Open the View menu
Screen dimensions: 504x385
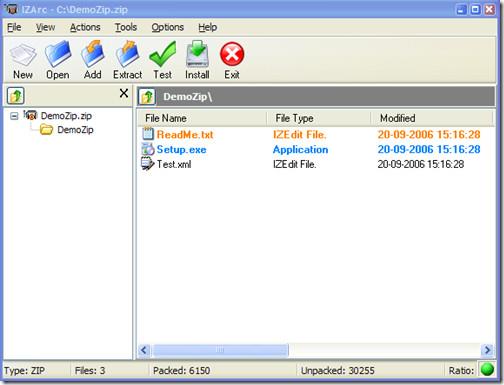pyautogui.click(x=45, y=27)
